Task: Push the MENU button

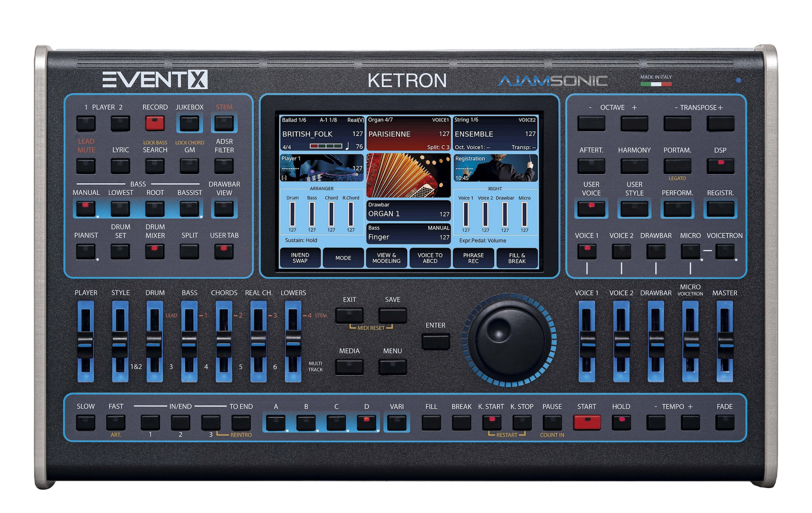Action: coord(393,367)
